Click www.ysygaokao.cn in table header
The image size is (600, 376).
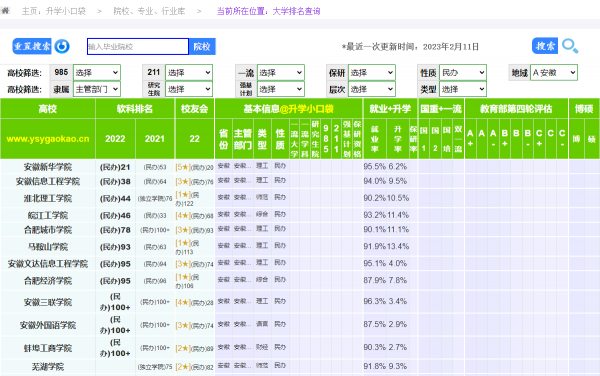click(48, 138)
